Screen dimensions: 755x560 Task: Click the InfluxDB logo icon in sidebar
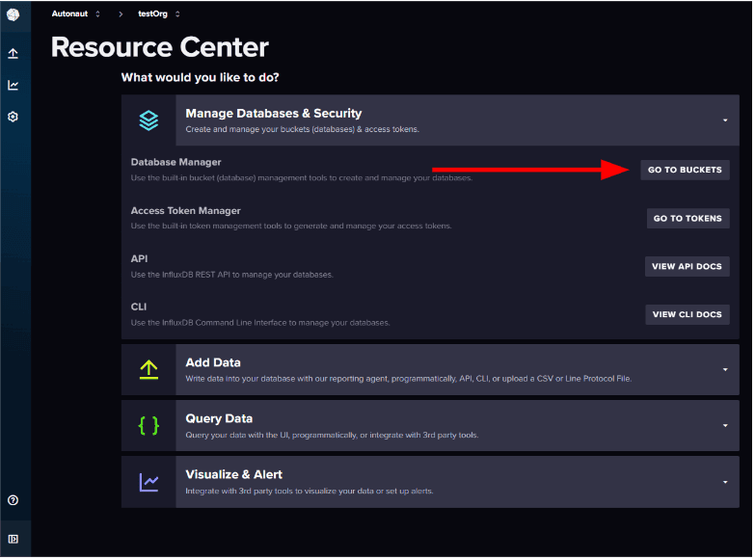pos(13,14)
